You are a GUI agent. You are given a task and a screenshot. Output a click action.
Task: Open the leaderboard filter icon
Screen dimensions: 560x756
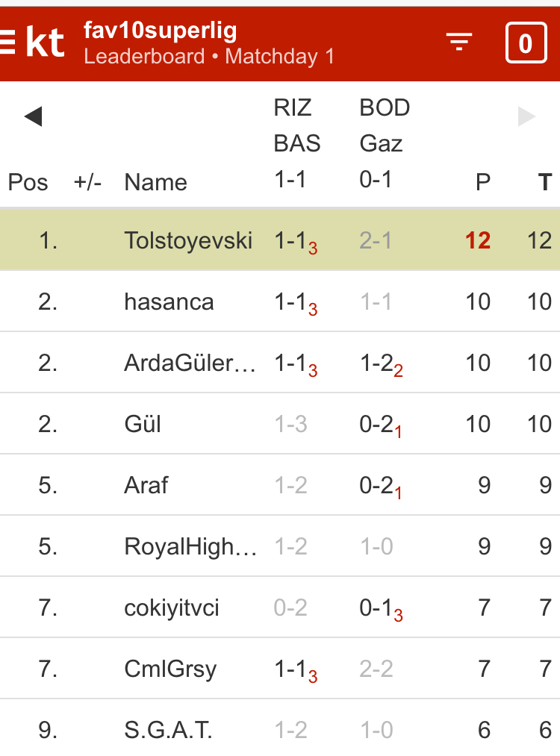coord(459,43)
